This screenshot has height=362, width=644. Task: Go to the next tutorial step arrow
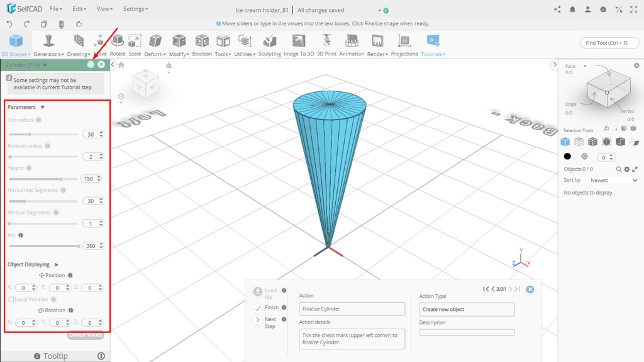pos(511,289)
